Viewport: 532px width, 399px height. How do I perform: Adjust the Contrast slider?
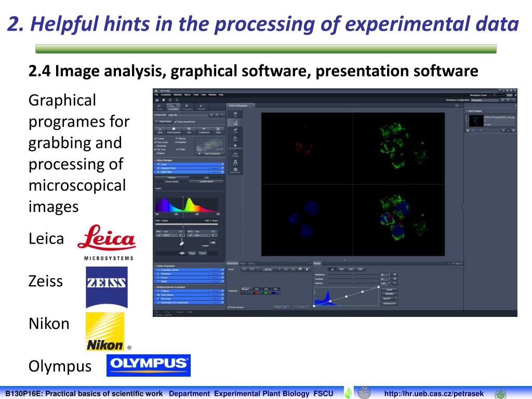[x=353, y=279]
